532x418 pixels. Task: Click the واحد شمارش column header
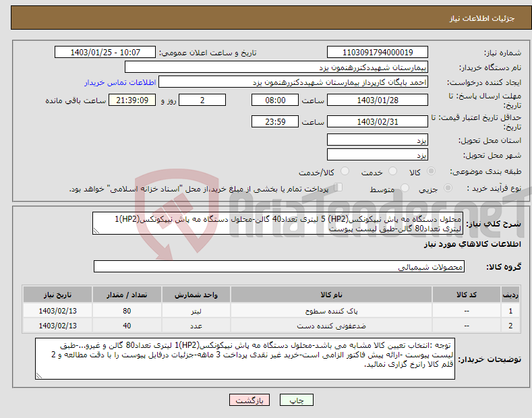tap(196, 295)
